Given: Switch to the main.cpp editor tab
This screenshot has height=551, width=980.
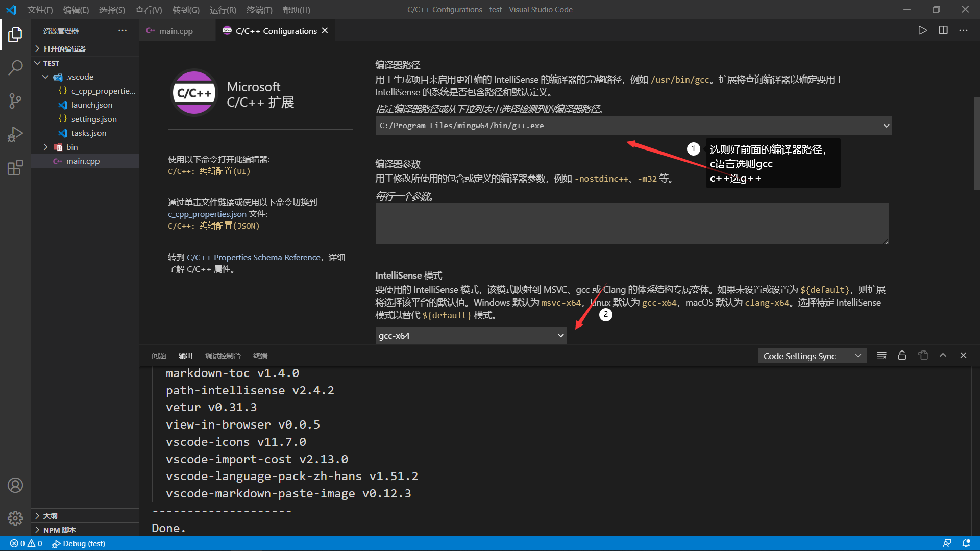Looking at the screenshot, I should click(x=176, y=31).
